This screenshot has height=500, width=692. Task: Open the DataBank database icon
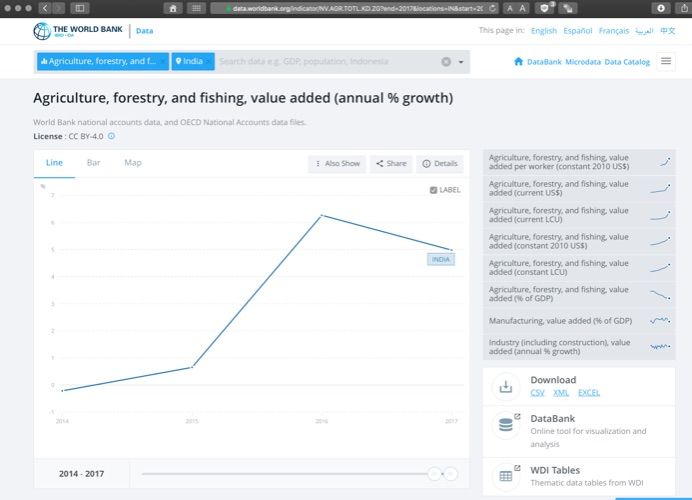point(506,425)
